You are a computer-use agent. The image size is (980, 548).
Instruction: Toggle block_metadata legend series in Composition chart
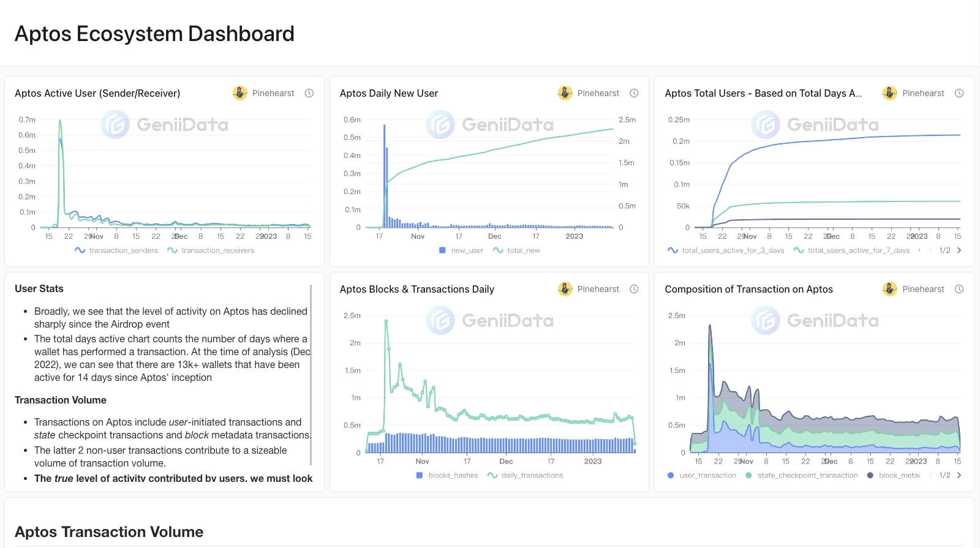pos(894,475)
